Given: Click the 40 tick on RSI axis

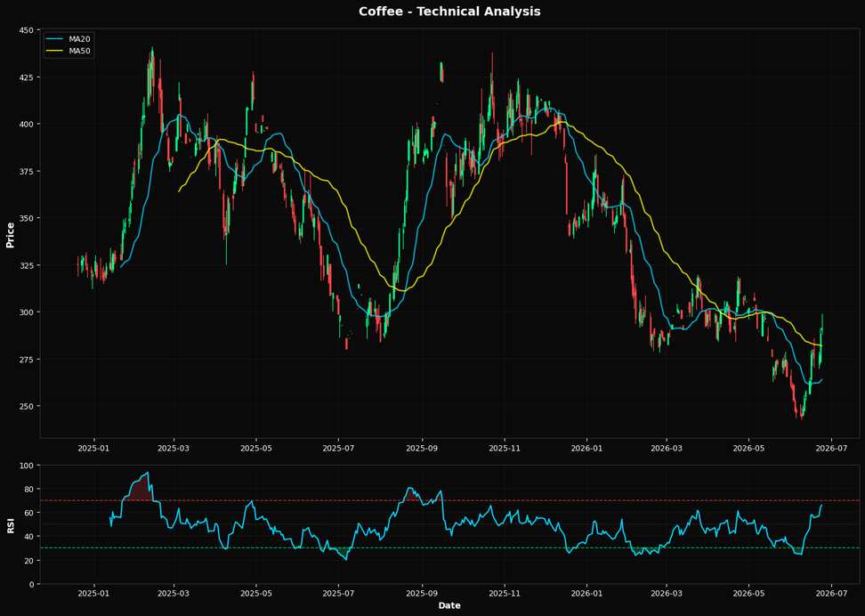Looking at the screenshot, I should coord(29,537).
